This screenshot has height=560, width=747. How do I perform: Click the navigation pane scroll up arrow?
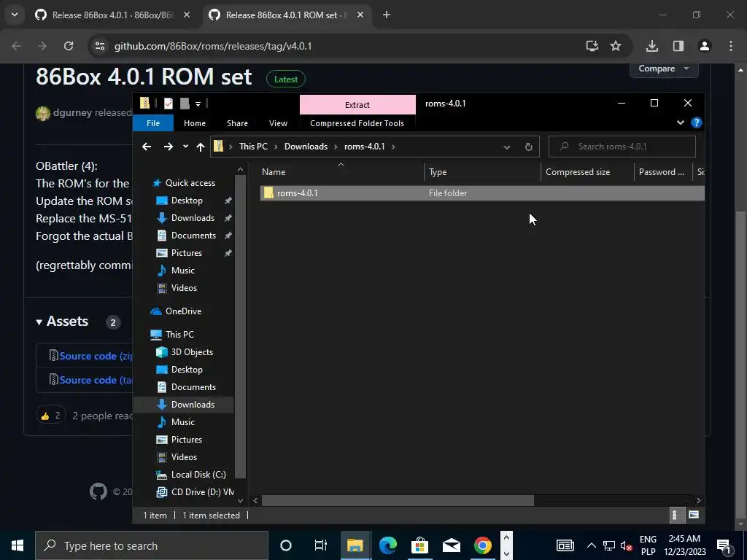pyautogui.click(x=240, y=169)
